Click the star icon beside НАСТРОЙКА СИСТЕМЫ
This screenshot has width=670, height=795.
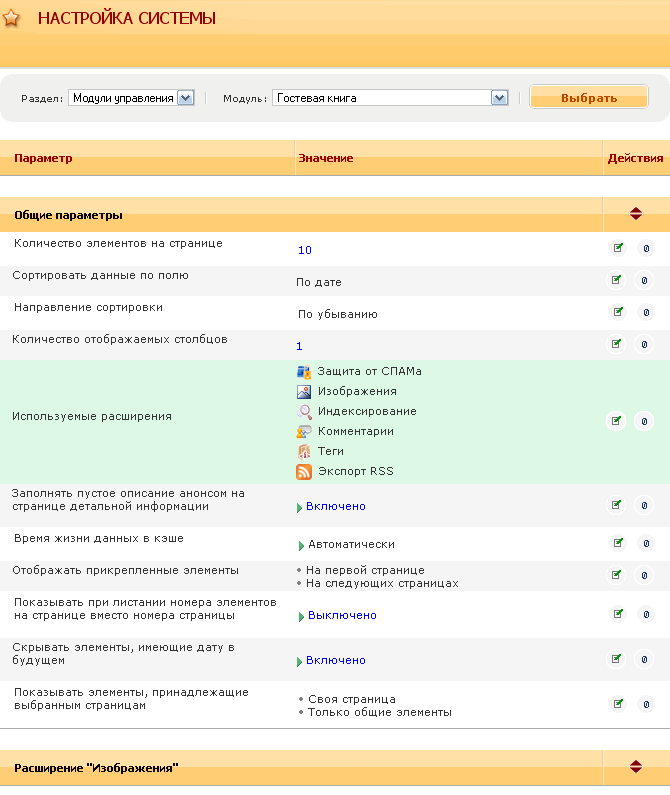(12, 18)
